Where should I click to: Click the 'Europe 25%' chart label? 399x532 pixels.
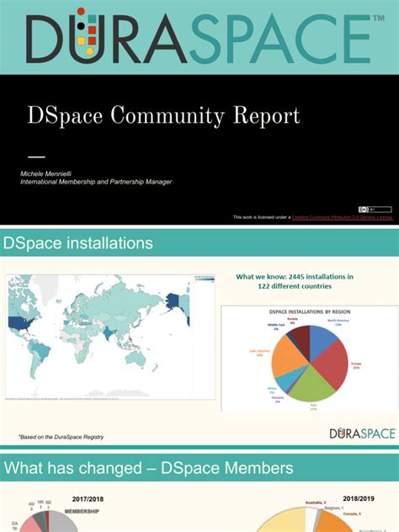click(356, 365)
